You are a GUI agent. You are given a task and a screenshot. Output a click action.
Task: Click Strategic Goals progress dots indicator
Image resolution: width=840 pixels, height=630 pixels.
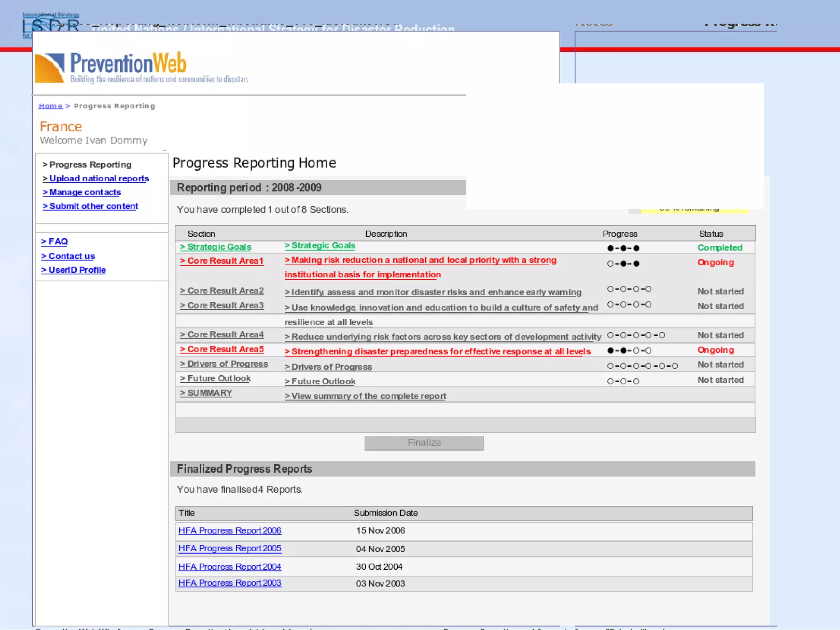tap(623, 248)
